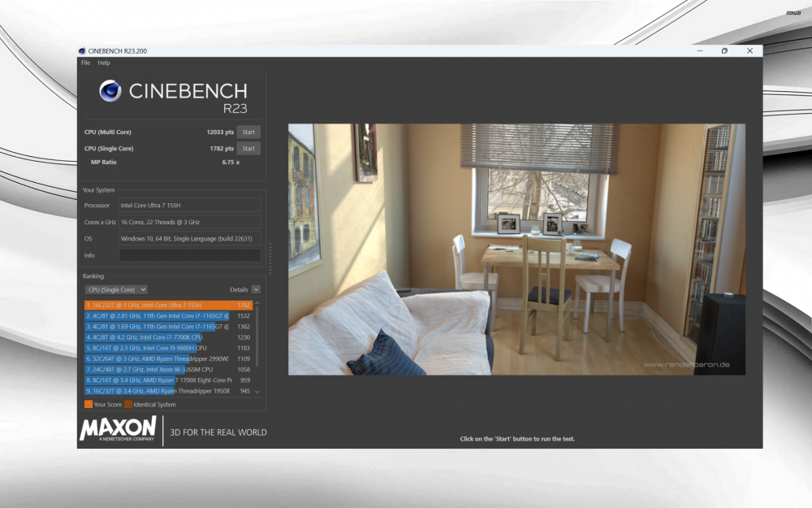The height and width of the screenshot is (508, 812).
Task: Click the Cinebench sphere logo icon
Action: [110, 91]
